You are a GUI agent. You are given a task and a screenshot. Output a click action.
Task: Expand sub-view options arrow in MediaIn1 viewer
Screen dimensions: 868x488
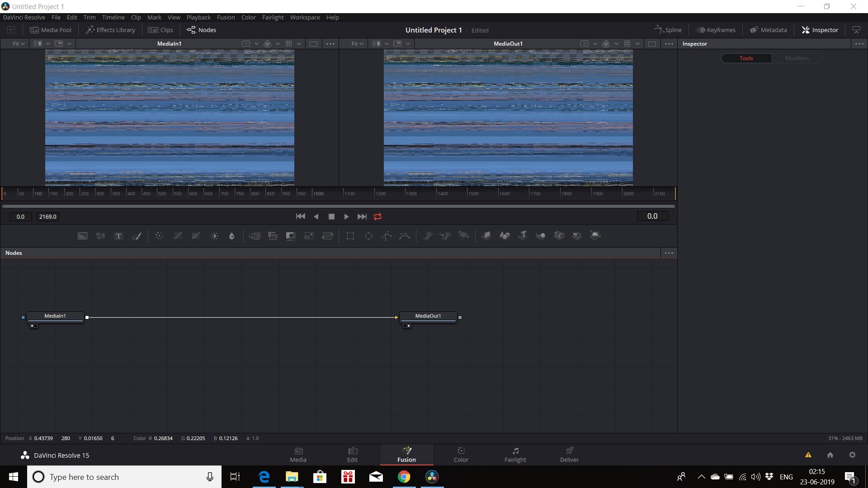pos(69,44)
